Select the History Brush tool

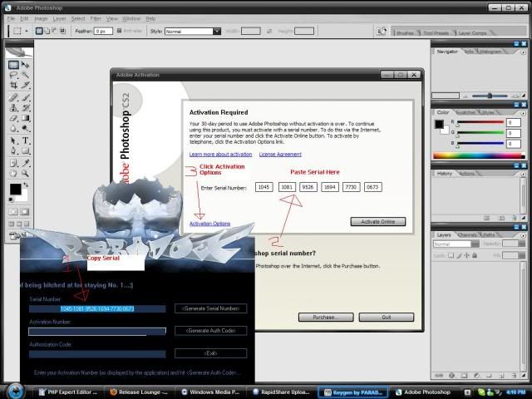[x=26, y=108]
